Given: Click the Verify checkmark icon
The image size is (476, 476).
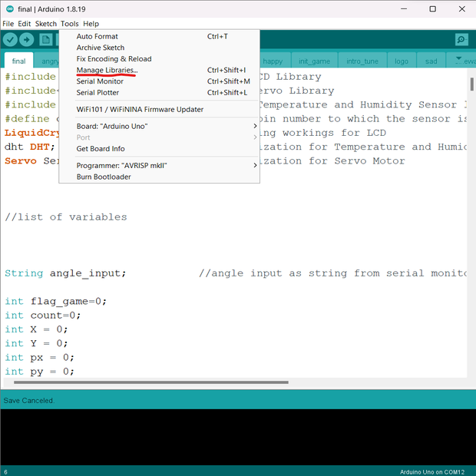Looking at the screenshot, I should (x=10, y=39).
